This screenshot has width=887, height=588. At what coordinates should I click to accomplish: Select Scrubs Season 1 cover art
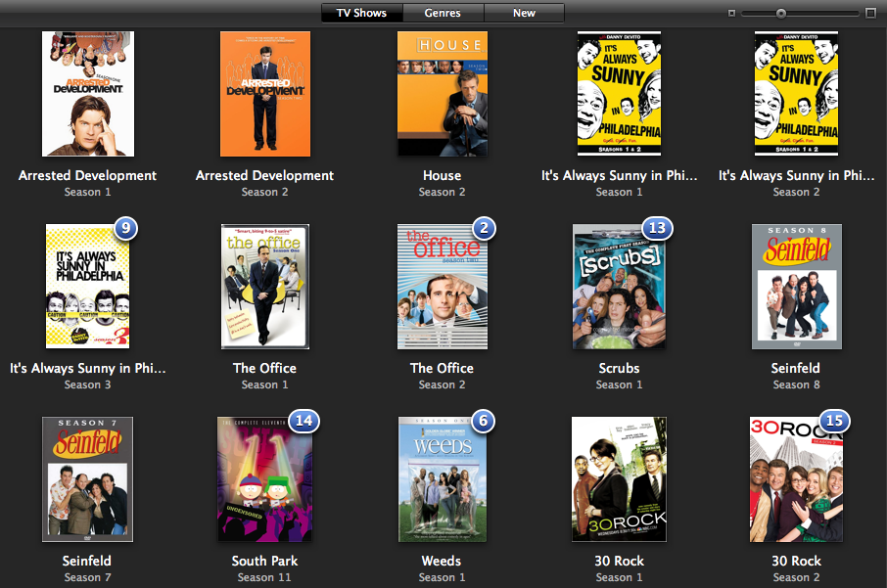[x=619, y=287]
